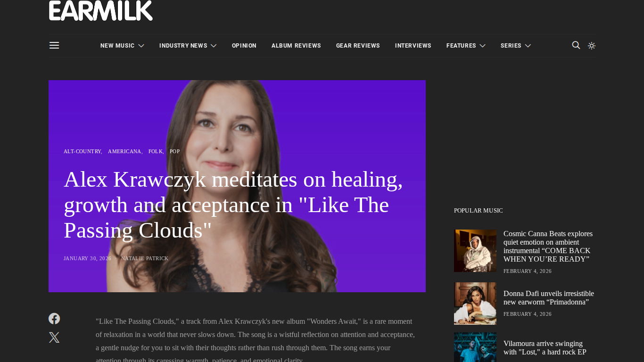Select the Alt-Country category tag
The height and width of the screenshot is (362, 644).
(82, 151)
